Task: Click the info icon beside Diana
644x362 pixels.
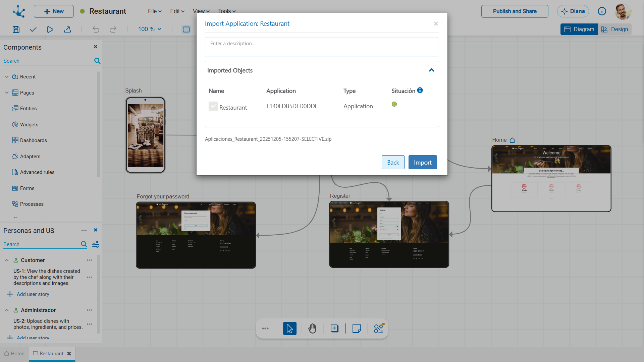Action: click(602, 11)
